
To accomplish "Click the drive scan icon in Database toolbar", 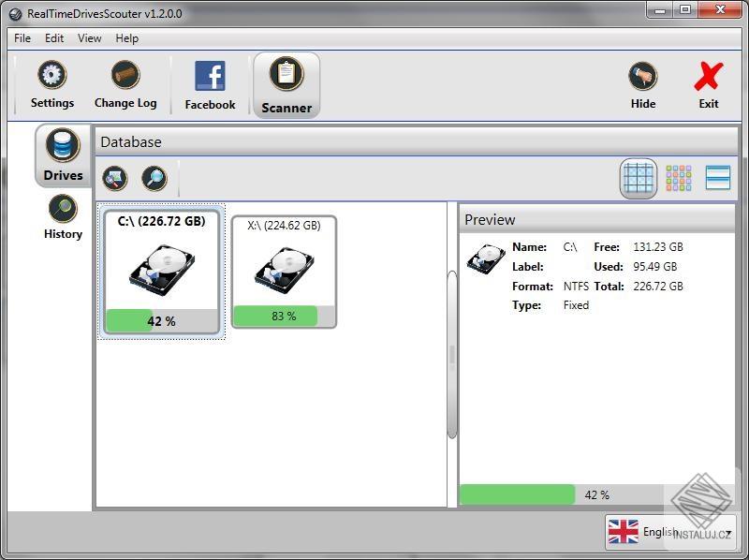I will pos(114,178).
